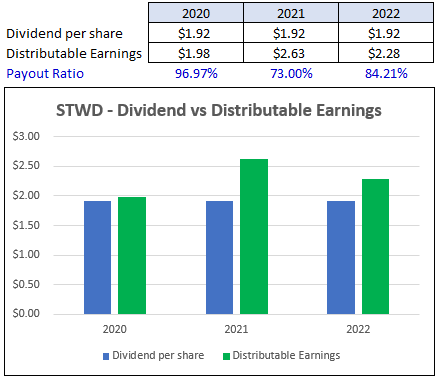Image resolution: width=436 pixels, height=378 pixels.
Task: Select the 84.21% payout ratio value
Action: pyautogui.click(x=386, y=73)
